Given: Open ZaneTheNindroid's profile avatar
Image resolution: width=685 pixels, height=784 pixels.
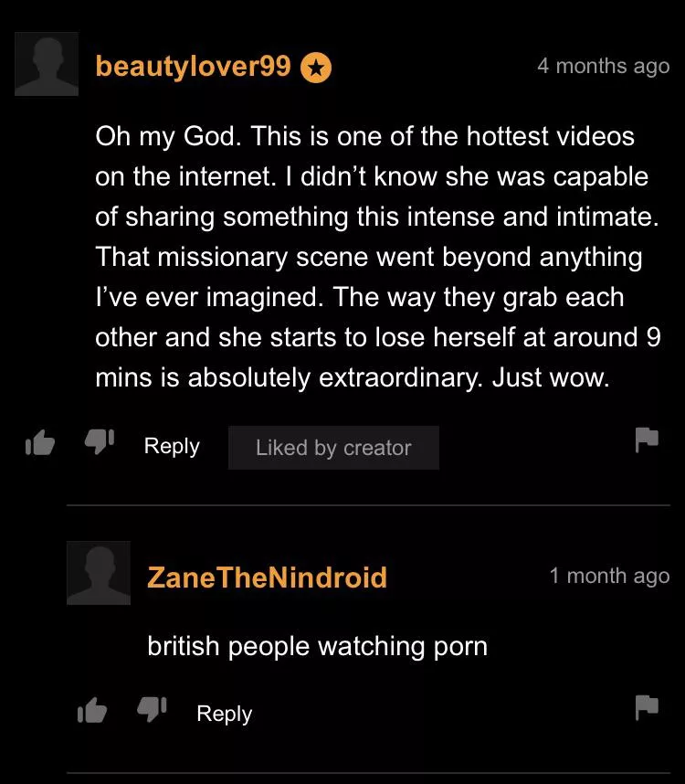Looking at the screenshot, I should 99,573.
